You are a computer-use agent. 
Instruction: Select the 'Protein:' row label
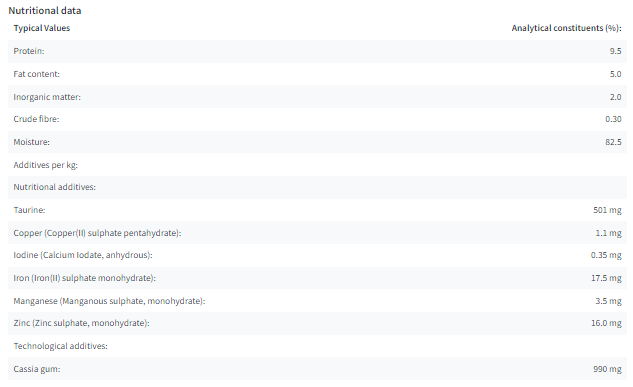tap(29, 51)
